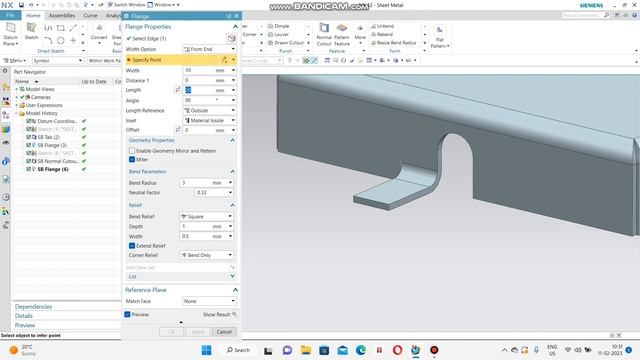640x360 pixels.
Task: Click the select-edge selection icon in dialog
Action: coord(231,38)
